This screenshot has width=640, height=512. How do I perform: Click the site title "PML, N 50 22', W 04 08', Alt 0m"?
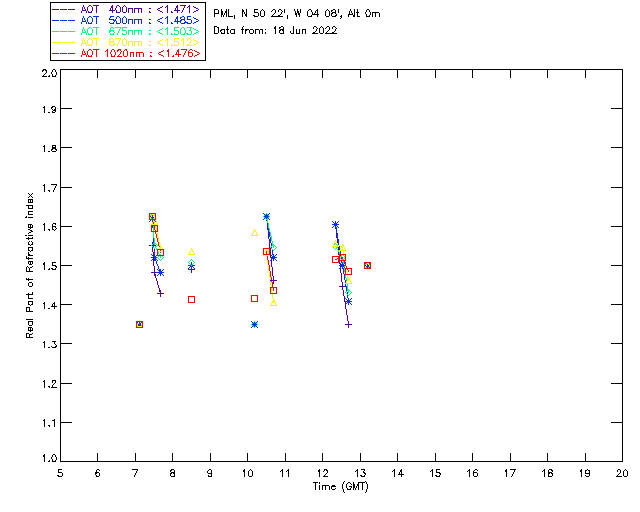[297, 13]
